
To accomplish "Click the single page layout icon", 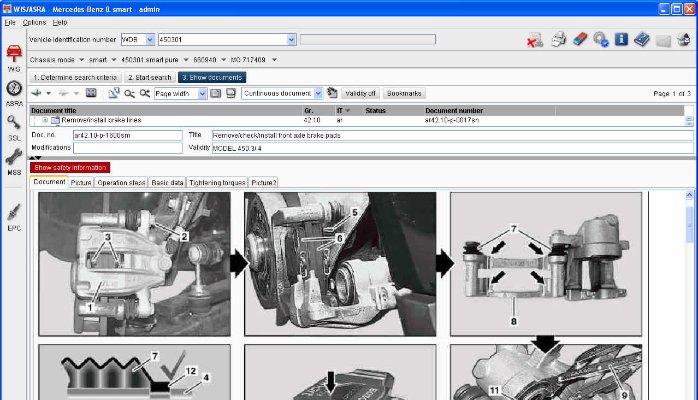I will [x=215, y=93].
